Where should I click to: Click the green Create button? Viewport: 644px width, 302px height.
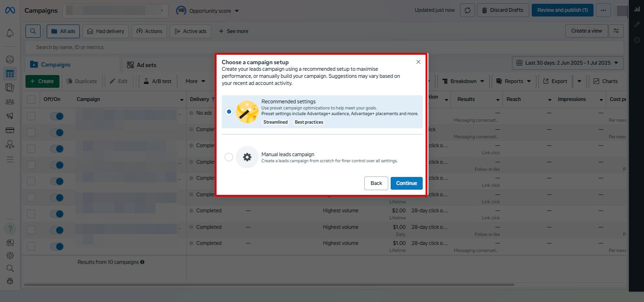tap(42, 81)
